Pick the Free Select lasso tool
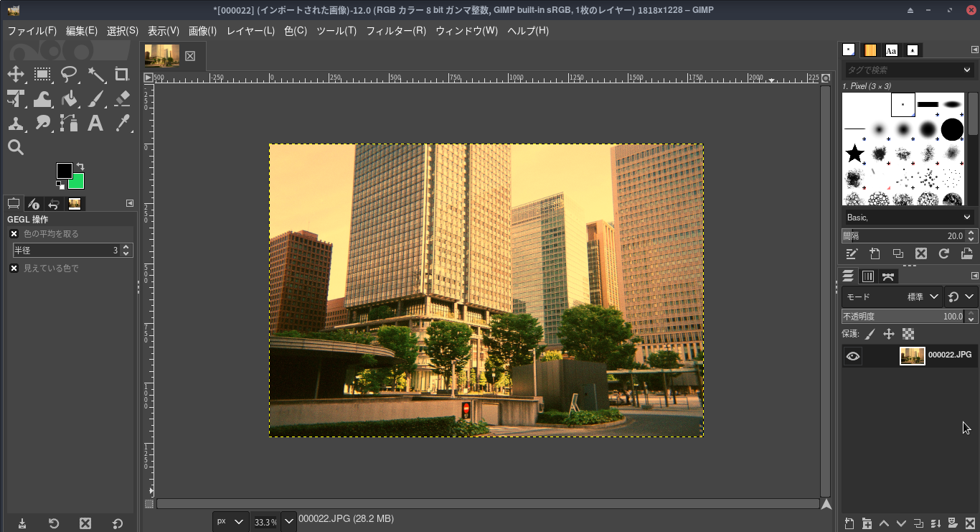980x532 pixels. (69, 74)
